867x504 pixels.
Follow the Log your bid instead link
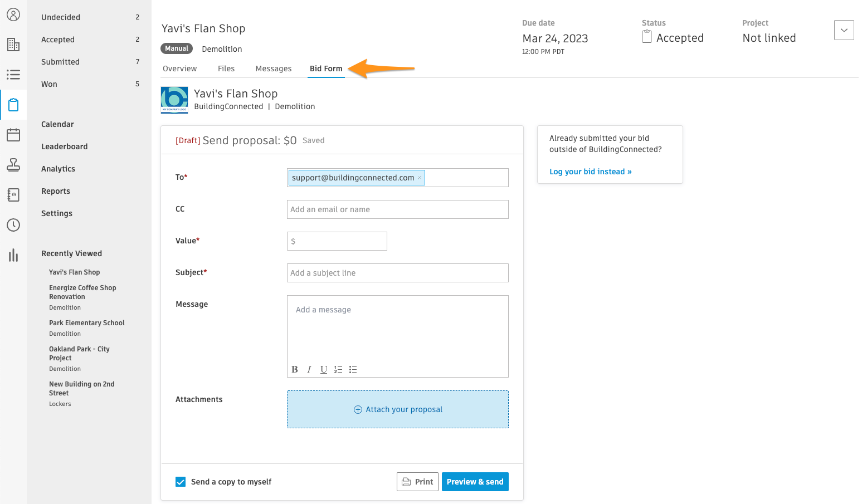click(x=591, y=172)
